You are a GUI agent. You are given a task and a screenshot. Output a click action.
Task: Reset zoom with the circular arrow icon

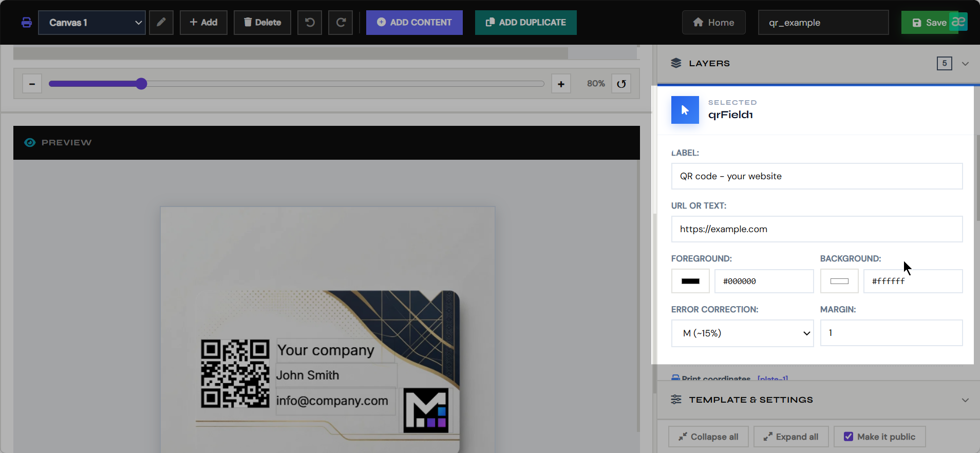pos(621,84)
